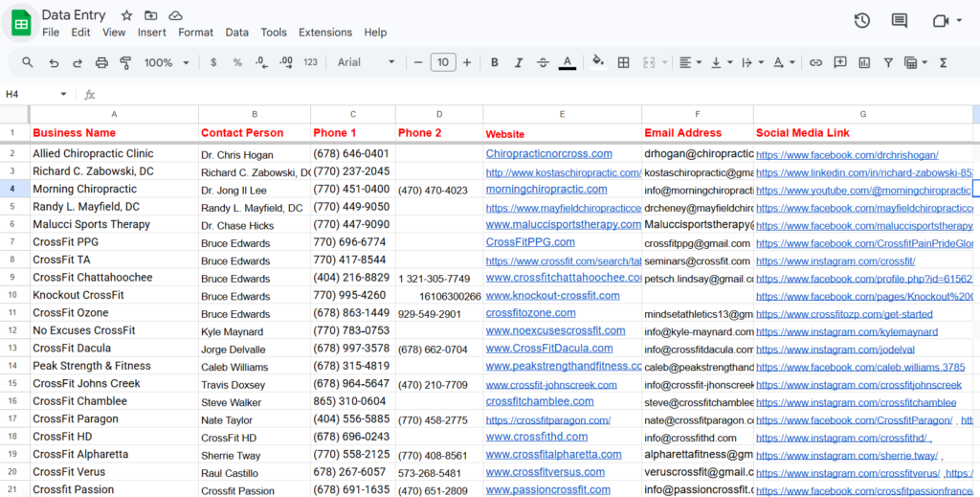Open the Format menu
The height and width of the screenshot is (497, 980).
[195, 33]
